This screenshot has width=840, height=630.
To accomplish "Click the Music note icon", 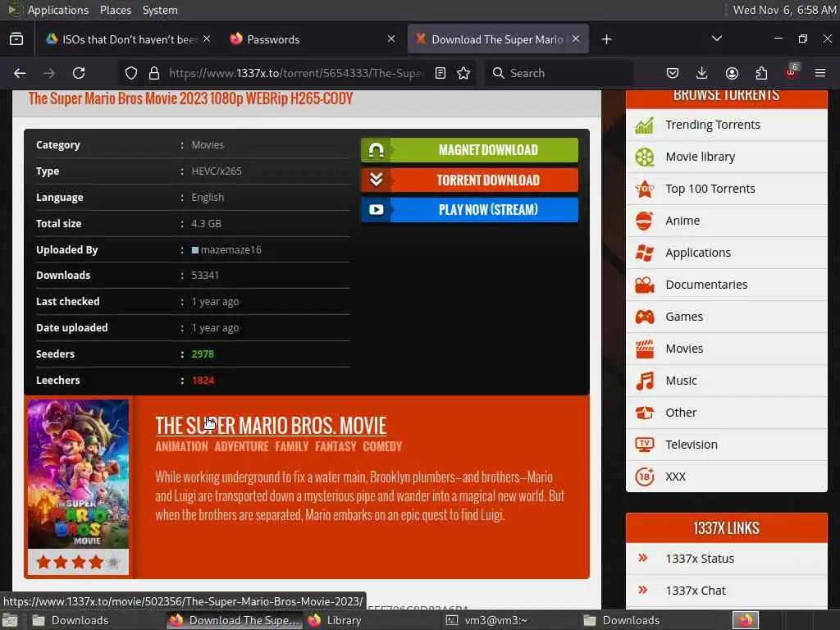I will [x=645, y=381].
